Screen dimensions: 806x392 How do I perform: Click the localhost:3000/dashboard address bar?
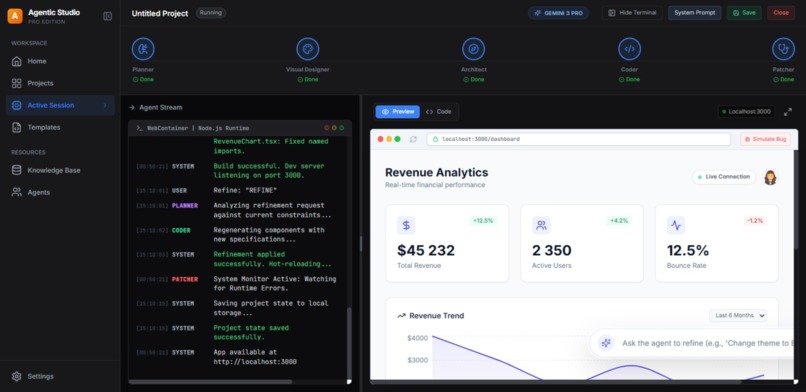pyautogui.click(x=578, y=139)
